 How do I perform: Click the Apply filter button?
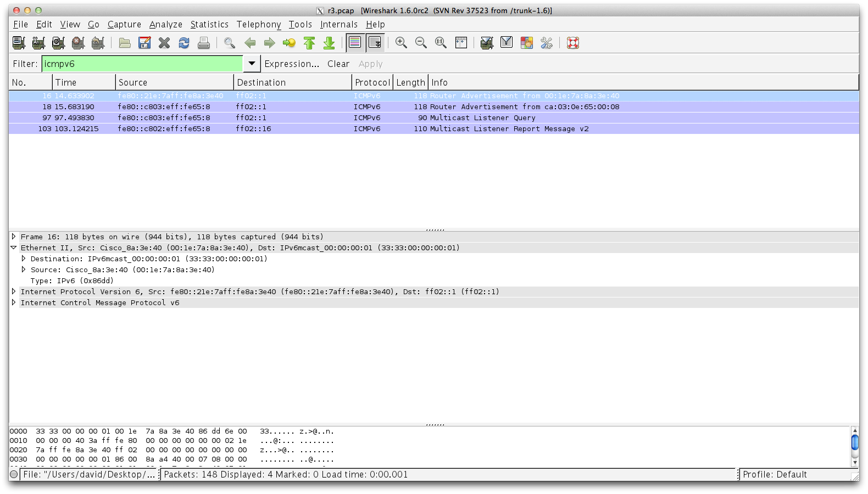tap(371, 64)
